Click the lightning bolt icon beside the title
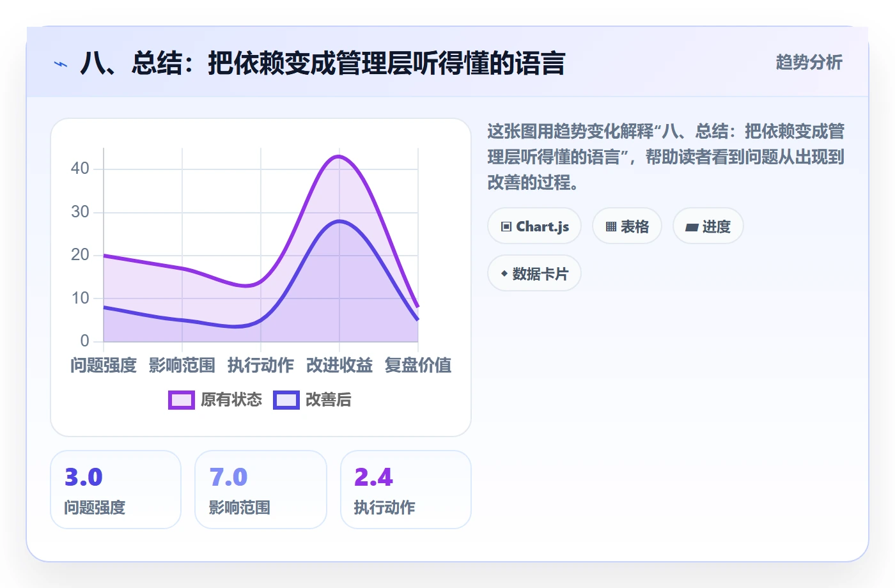 61,64
